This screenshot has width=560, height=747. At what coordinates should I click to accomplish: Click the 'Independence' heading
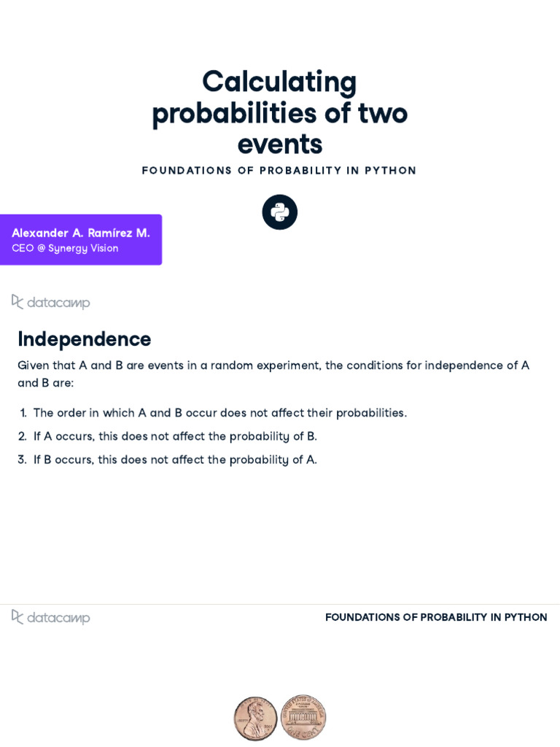85,339
